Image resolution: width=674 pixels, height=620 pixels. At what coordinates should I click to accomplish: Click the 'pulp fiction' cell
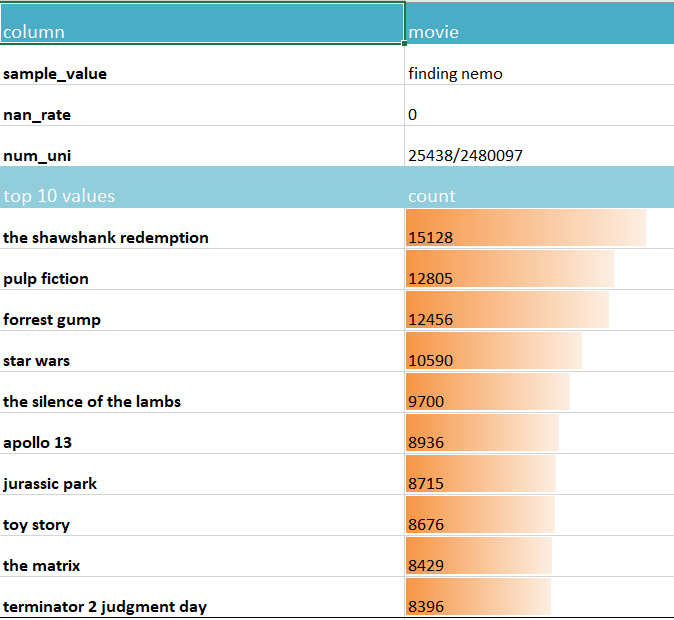tap(202, 269)
